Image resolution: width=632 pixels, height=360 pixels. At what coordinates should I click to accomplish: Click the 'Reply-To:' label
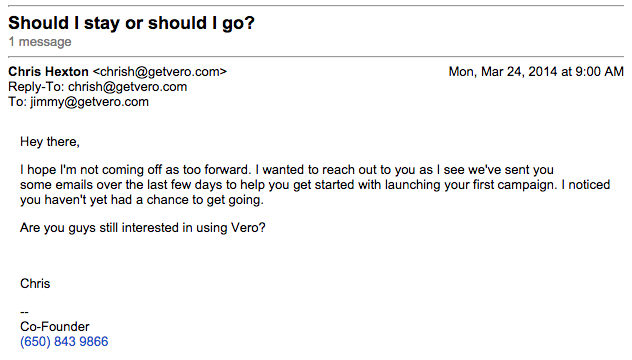36,87
